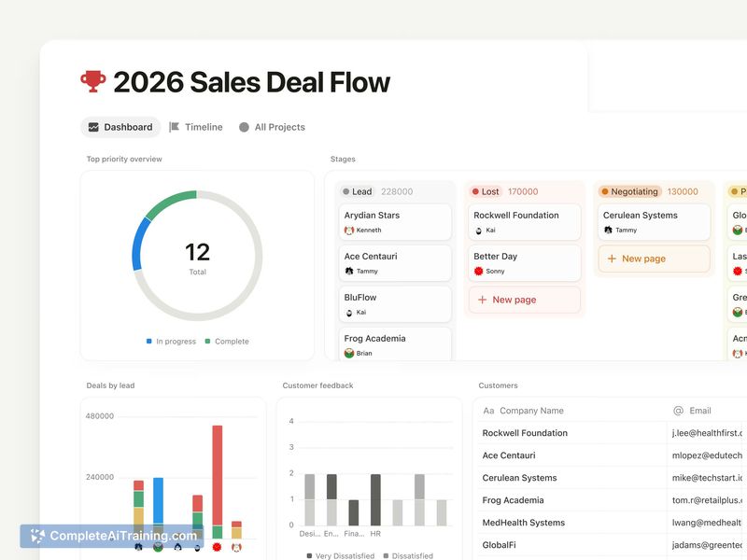This screenshot has height=560, width=747.
Task: Open the Ace Centauri deal card
Action: click(395, 263)
